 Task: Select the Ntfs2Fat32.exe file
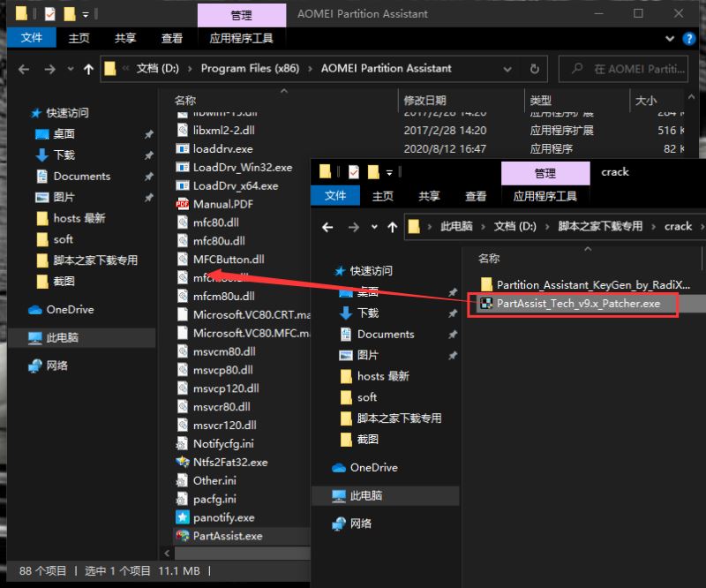[230, 462]
